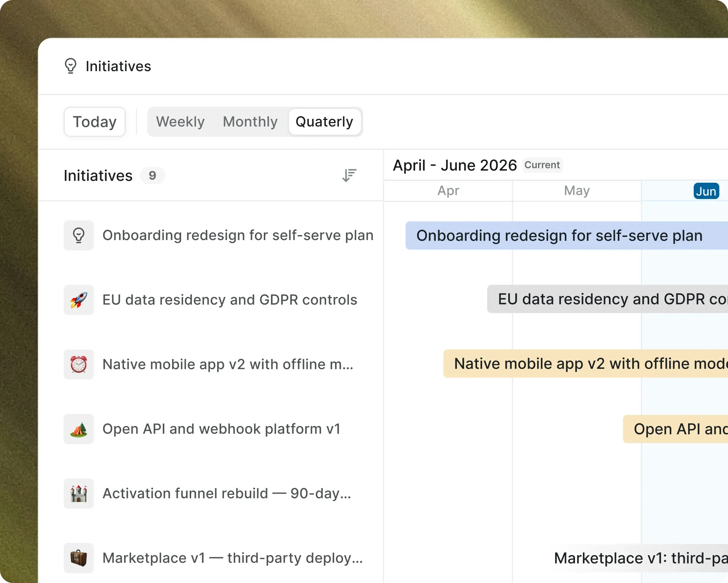Click the initiatives count badge showing 9

152,175
